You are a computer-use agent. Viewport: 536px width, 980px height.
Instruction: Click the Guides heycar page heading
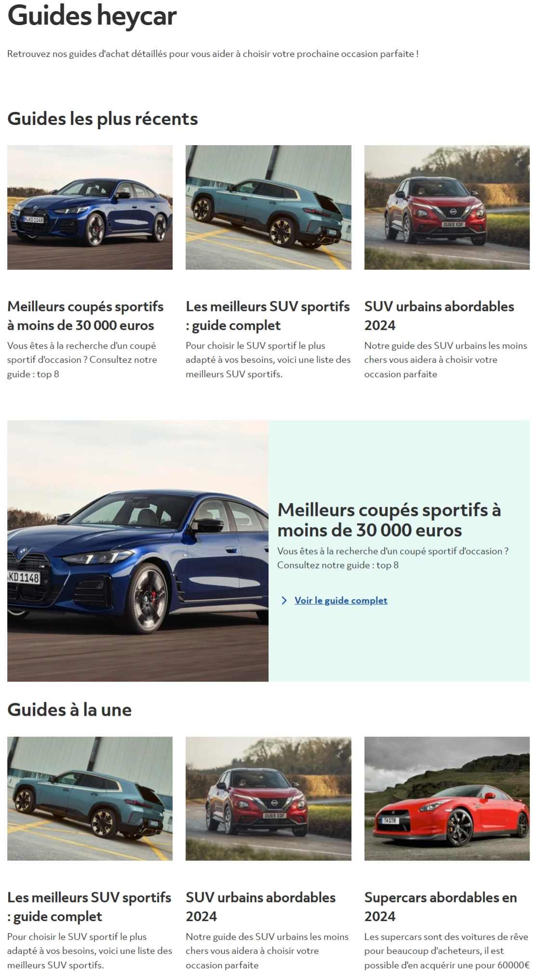click(x=92, y=15)
